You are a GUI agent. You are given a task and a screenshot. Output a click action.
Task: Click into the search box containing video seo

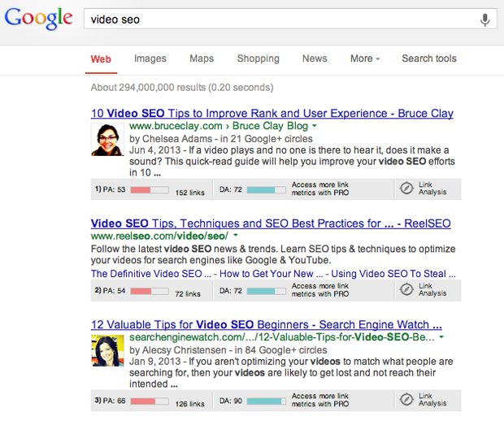pyautogui.click(x=276, y=20)
